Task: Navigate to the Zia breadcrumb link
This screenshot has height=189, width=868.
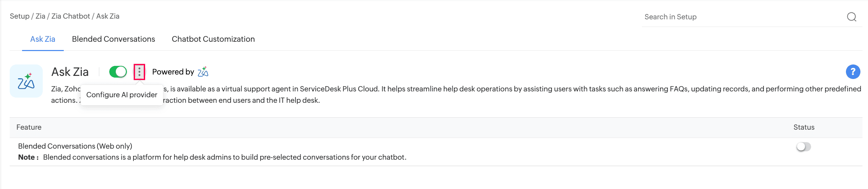Action: pyautogui.click(x=40, y=16)
